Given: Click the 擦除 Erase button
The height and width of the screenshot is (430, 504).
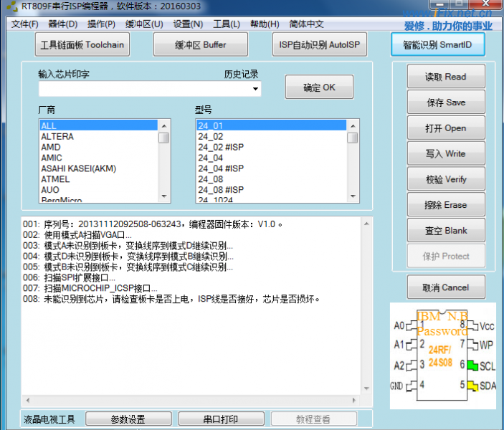Looking at the screenshot, I should pyautogui.click(x=445, y=205).
